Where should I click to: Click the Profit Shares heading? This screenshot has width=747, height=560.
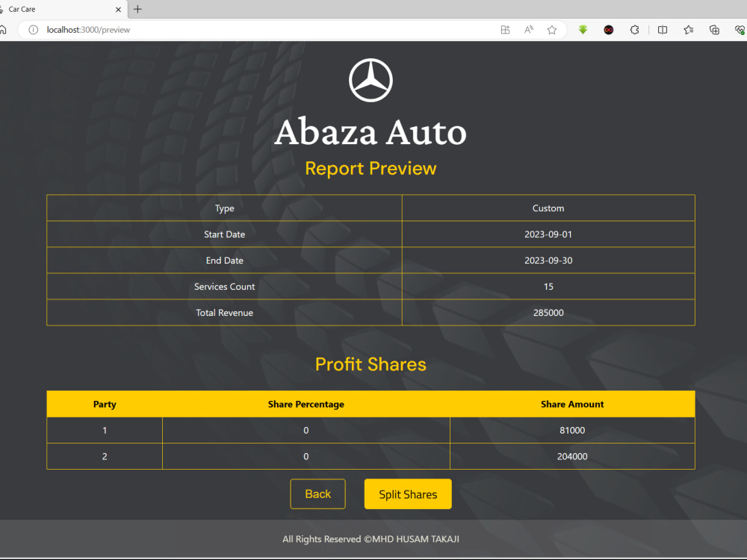click(371, 364)
